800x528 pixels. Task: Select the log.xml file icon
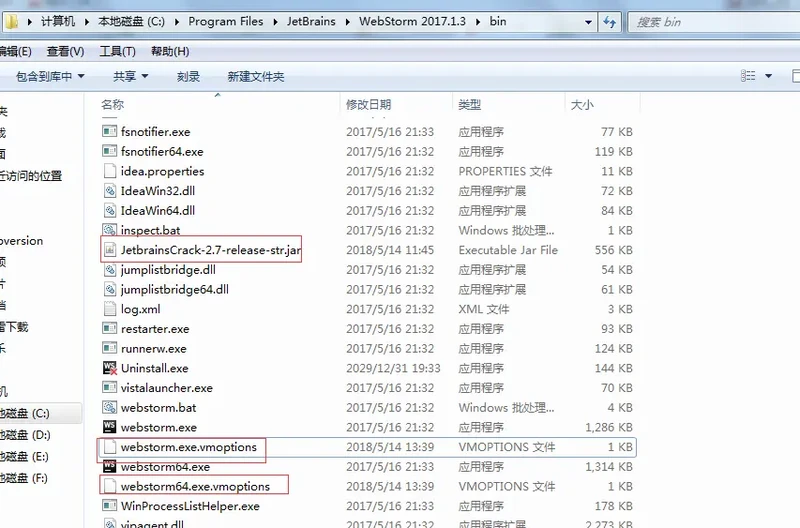click(x=110, y=309)
